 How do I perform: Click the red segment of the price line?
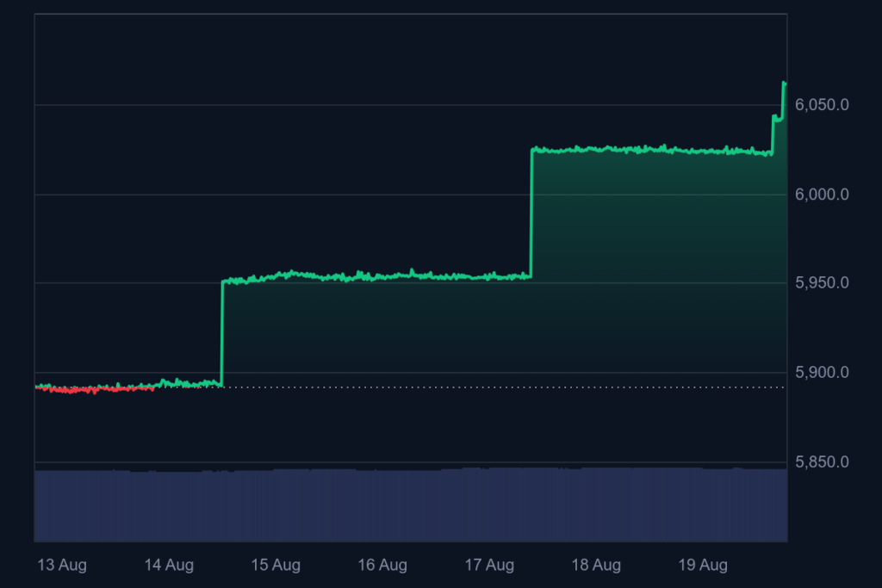[95, 389]
